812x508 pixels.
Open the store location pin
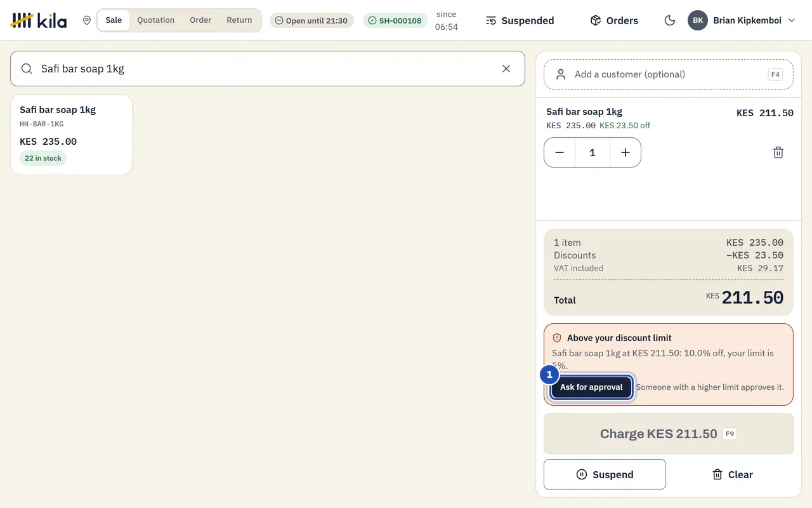(87, 20)
